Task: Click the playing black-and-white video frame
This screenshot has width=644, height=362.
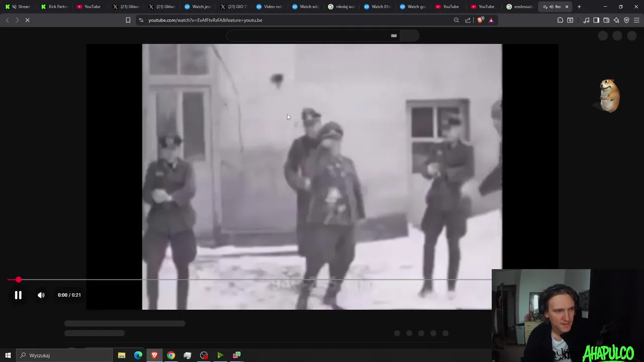Action: point(321,176)
